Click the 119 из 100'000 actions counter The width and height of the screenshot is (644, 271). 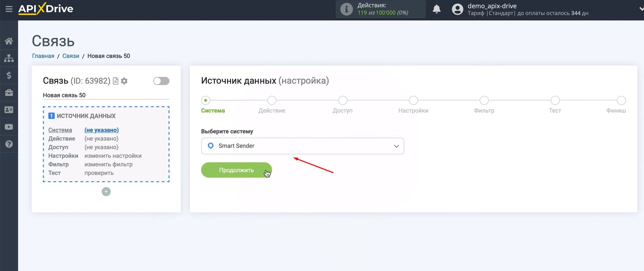pyautogui.click(x=383, y=13)
